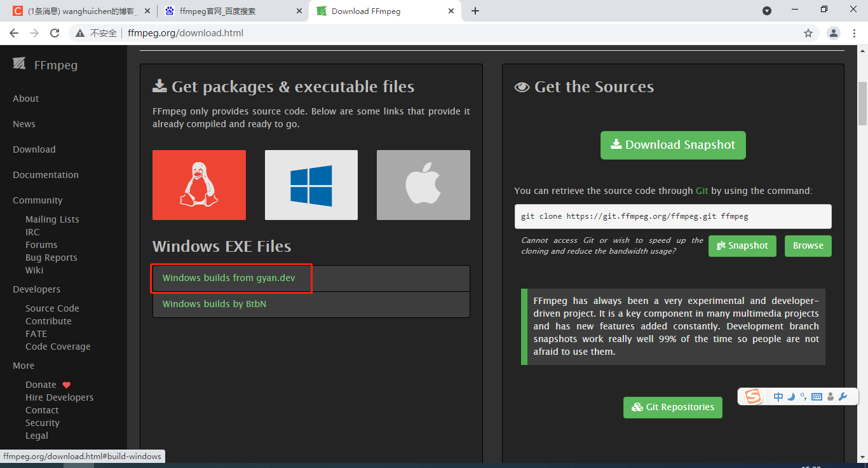Click the Sogou user person icon
The height and width of the screenshot is (468, 868).
click(831, 397)
